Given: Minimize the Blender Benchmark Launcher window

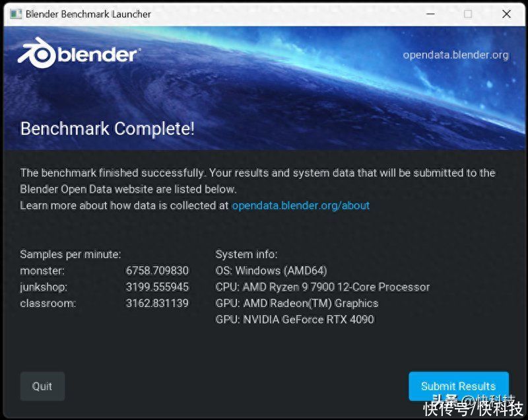Looking at the screenshot, I should point(430,14).
